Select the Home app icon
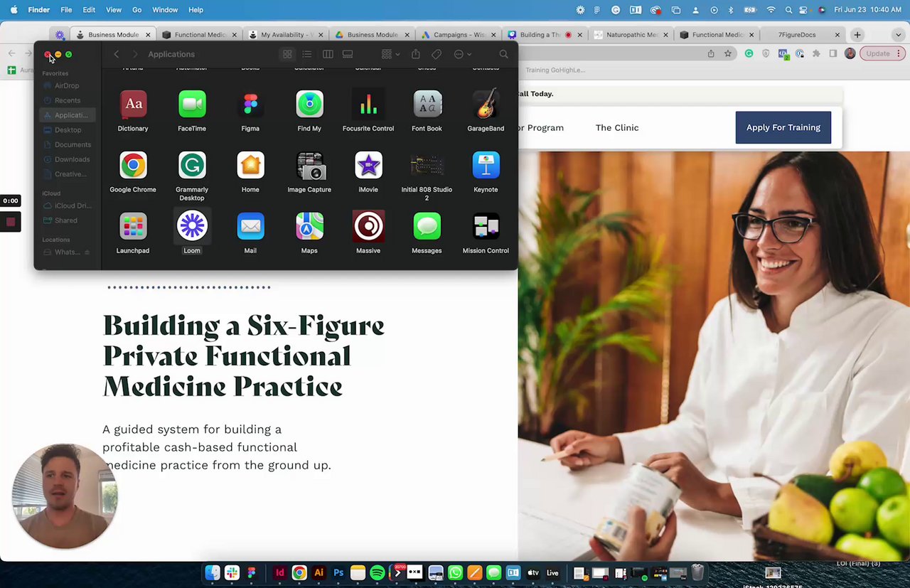 tap(250, 166)
